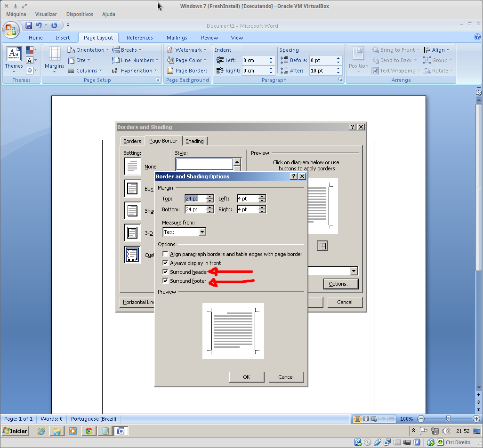Enable Align paragraph borders and table edges
The width and height of the screenshot is (483, 448).
pyautogui.click(x=165, y=254)
